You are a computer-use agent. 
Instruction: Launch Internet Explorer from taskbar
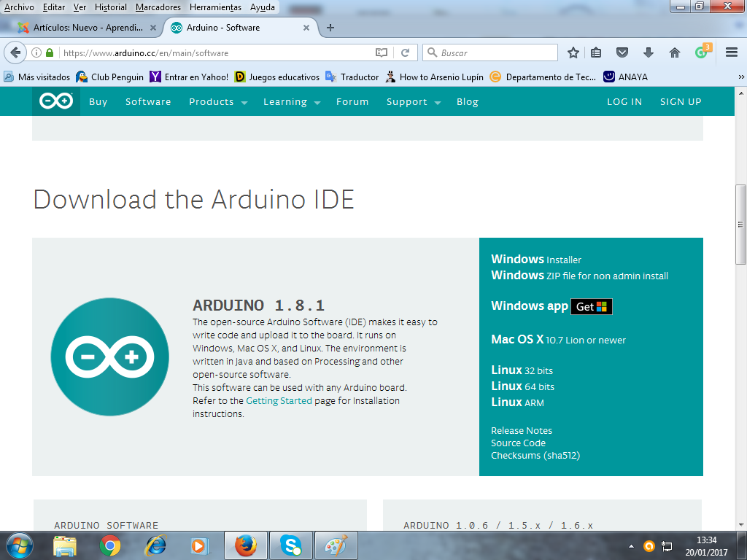(155, 545)
